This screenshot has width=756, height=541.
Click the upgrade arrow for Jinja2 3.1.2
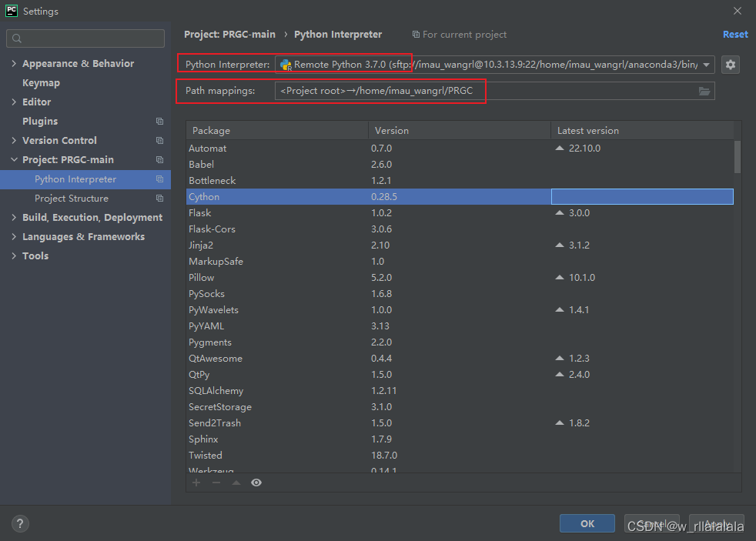pos(559,245)
